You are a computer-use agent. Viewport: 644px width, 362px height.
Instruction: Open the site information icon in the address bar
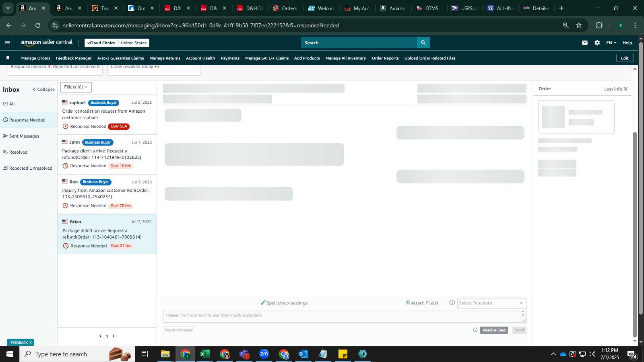pos(55,25)
